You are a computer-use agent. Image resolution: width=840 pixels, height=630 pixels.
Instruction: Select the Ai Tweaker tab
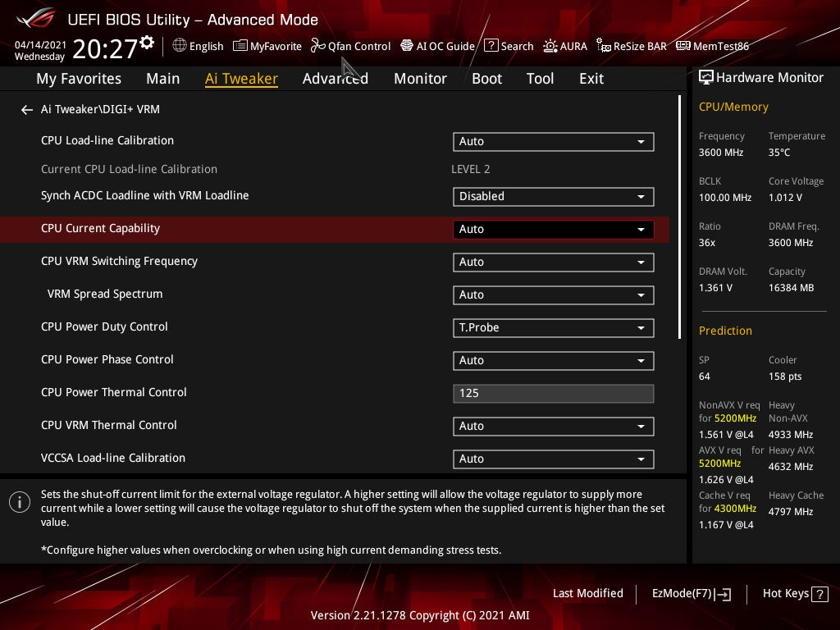(x=241, y=79)
